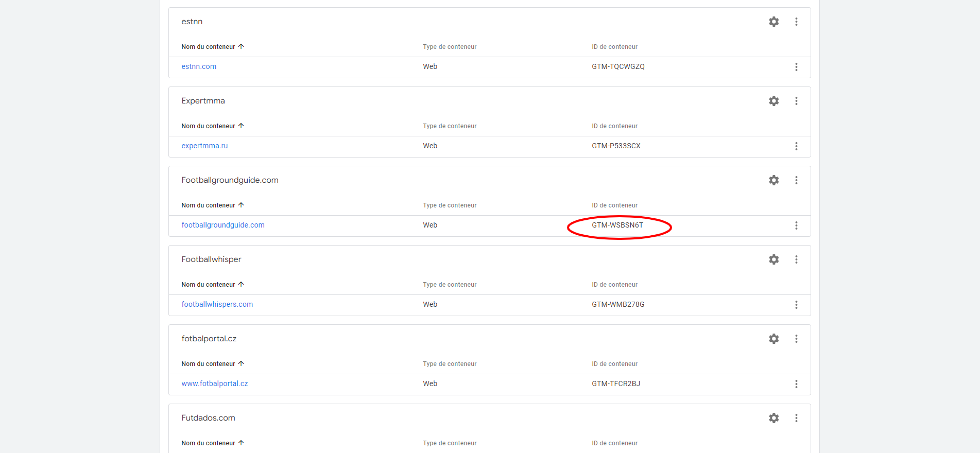Open settings gear for Expertmma account
The width and height of the screenshot is (980, 453).
click(773, 101)
